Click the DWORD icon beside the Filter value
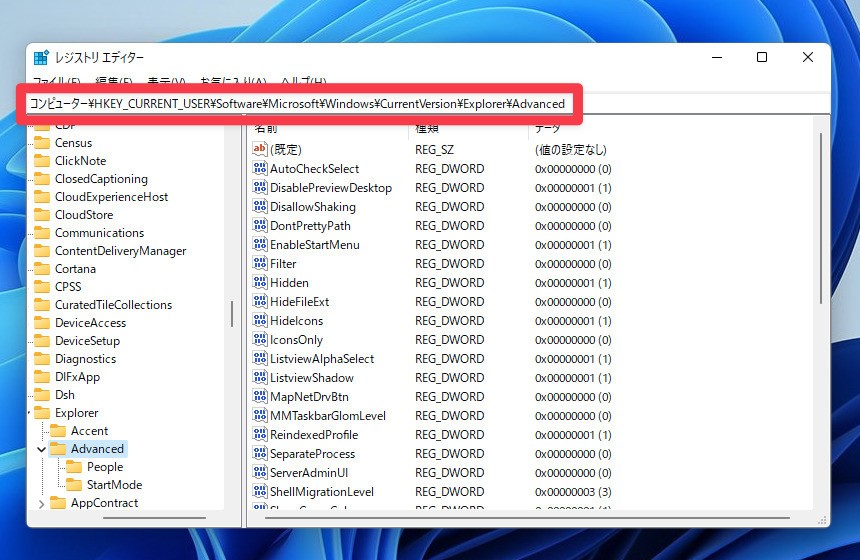Viewport: 860px width, 560px height. tap(259, 263)
